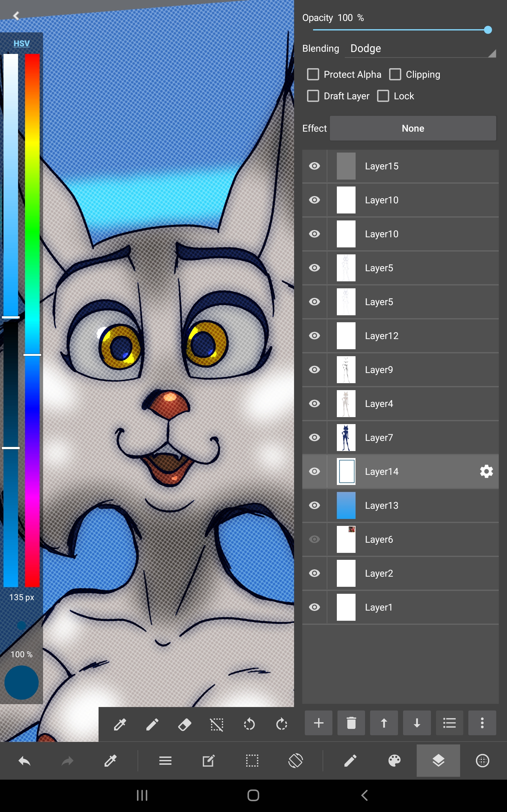Enable the Clipping checkbox

pos(395,74)
